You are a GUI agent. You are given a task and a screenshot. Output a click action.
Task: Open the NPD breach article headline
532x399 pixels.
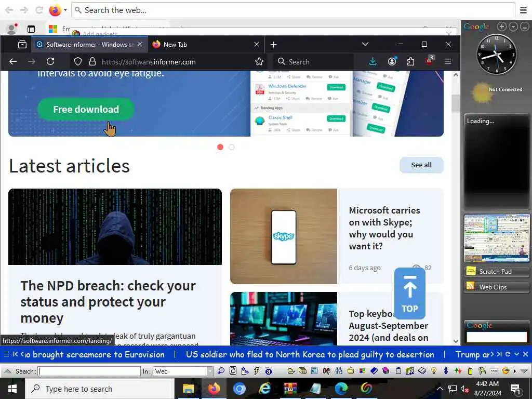tap(108, 302)
